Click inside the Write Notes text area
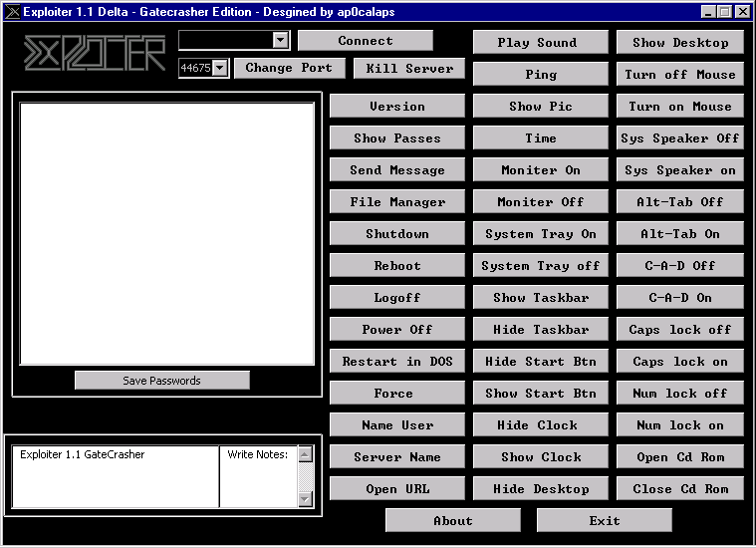The image size is (756, 548). [258, 483]
